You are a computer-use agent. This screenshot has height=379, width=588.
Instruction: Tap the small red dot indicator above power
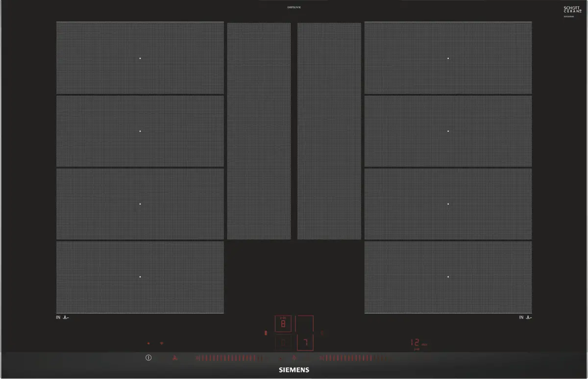tap(148, 344)
